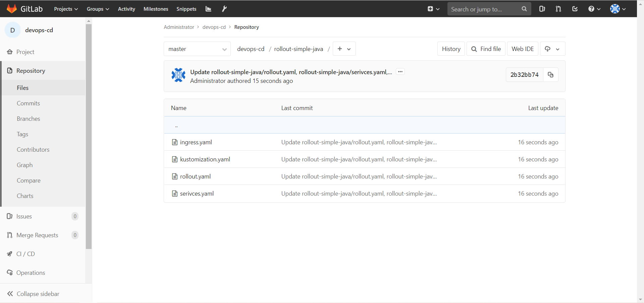Click the search magnifier icon

(524, 9)
